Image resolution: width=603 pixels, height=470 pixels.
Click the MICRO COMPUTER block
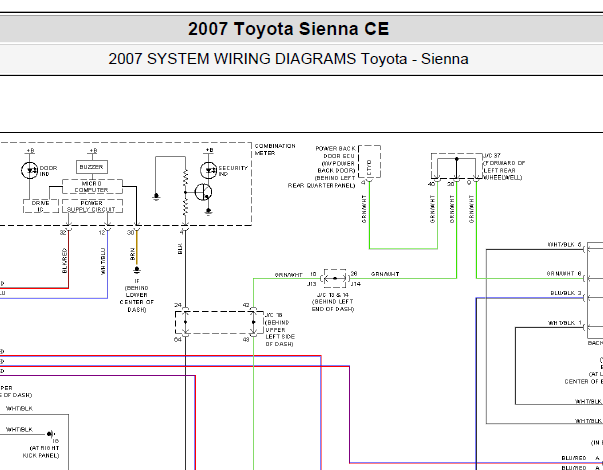[92, 187]
